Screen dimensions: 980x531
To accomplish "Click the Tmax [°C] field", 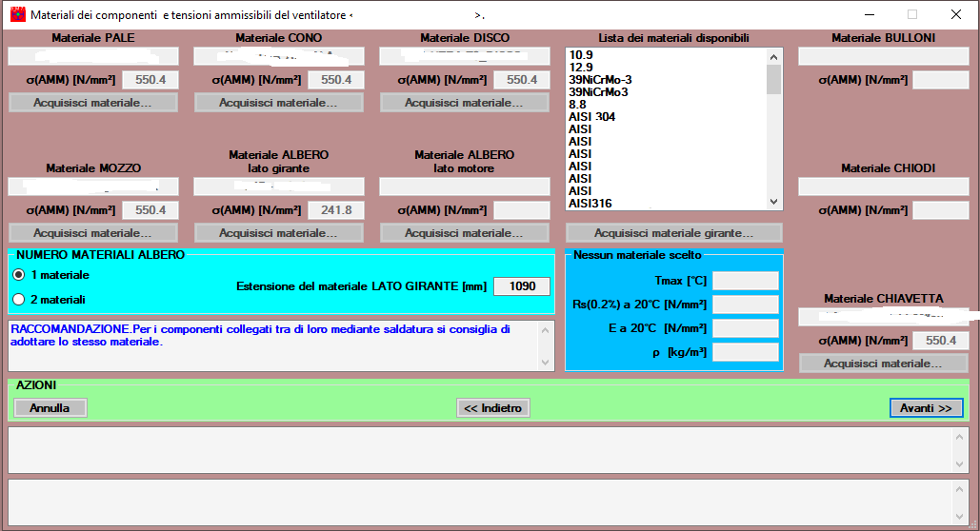I will 745,281.
